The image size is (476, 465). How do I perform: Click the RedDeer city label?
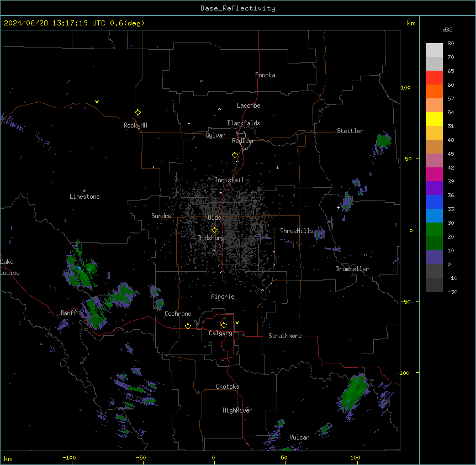coord(243,141)
